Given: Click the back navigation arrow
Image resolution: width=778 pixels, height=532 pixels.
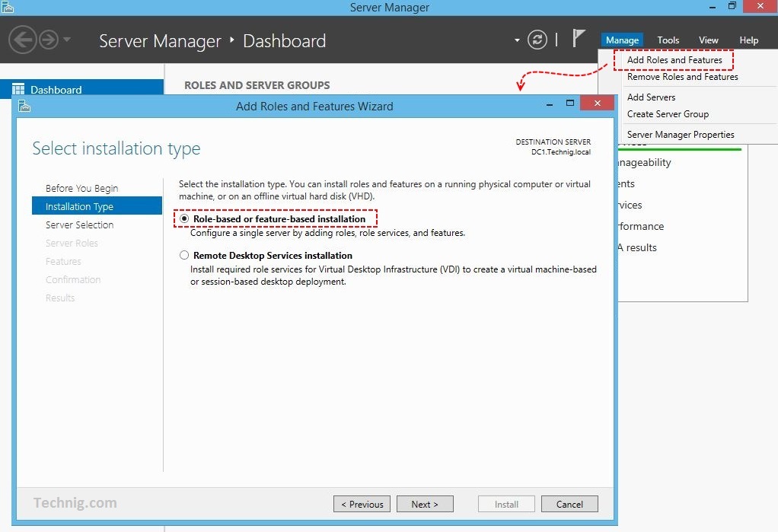Looking at the screenshot, I should 23,40.
